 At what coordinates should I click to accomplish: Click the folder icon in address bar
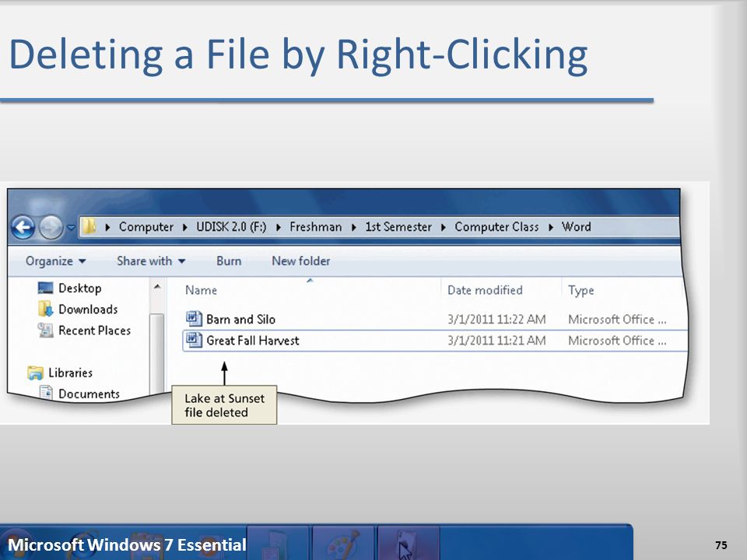(x=89, y=226)
